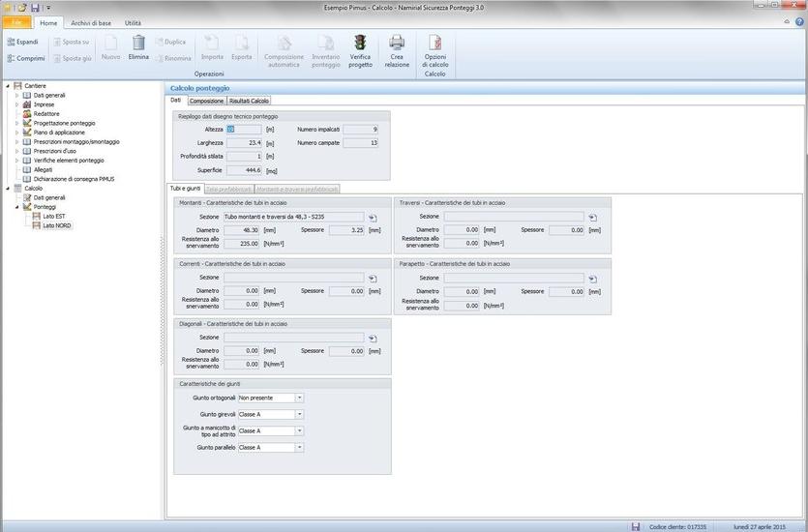This screenshot has width=808, height=532.
Task: Click the section picker icon for Traversi
Action: click(x=592, y=218)
